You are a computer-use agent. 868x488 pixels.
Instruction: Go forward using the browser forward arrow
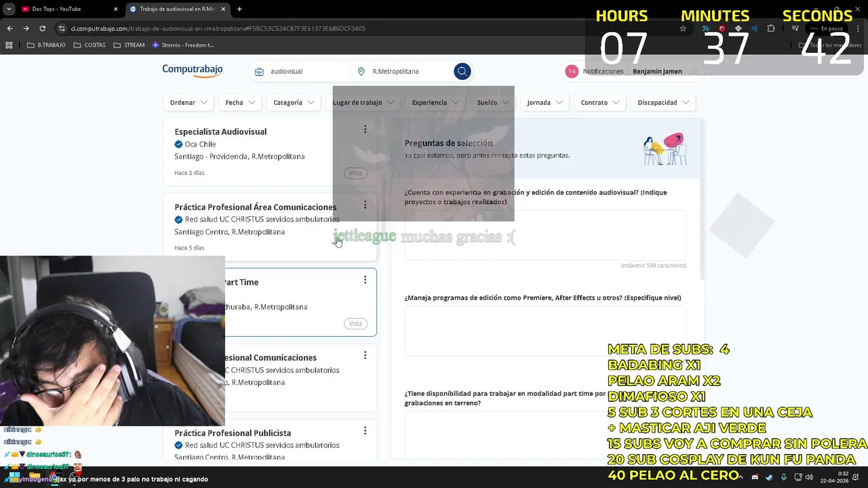[26, 28]
